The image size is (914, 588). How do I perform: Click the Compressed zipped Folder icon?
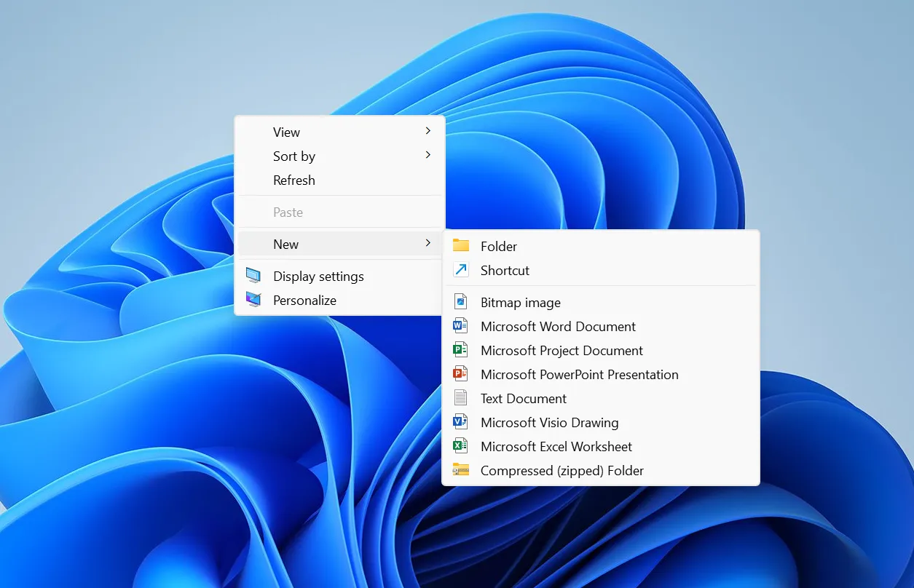click(x=461, y=470)
